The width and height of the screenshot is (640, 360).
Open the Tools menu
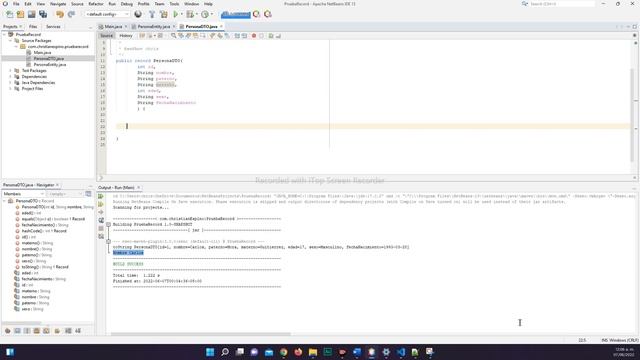pyautogui.click(x=174, y=4)
